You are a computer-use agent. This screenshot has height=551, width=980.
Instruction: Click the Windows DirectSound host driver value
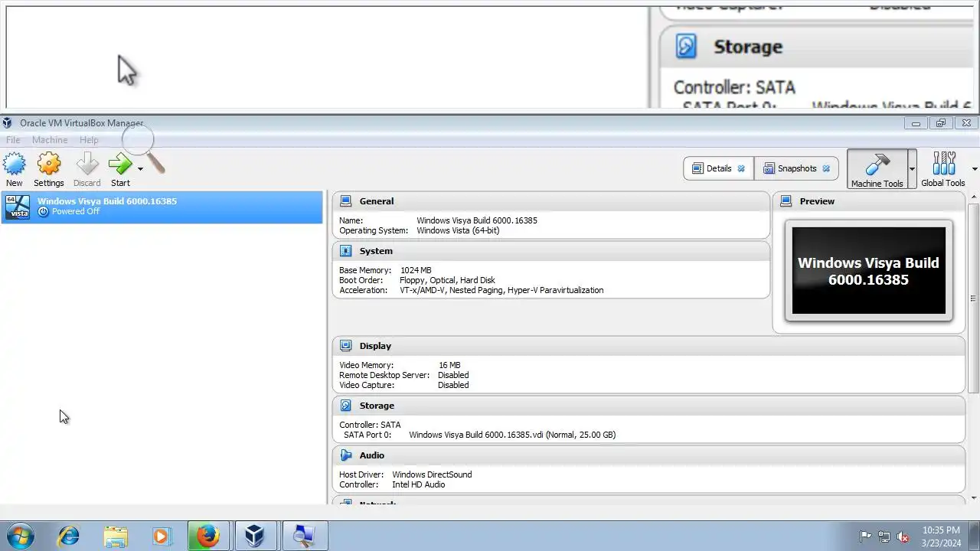432,474
